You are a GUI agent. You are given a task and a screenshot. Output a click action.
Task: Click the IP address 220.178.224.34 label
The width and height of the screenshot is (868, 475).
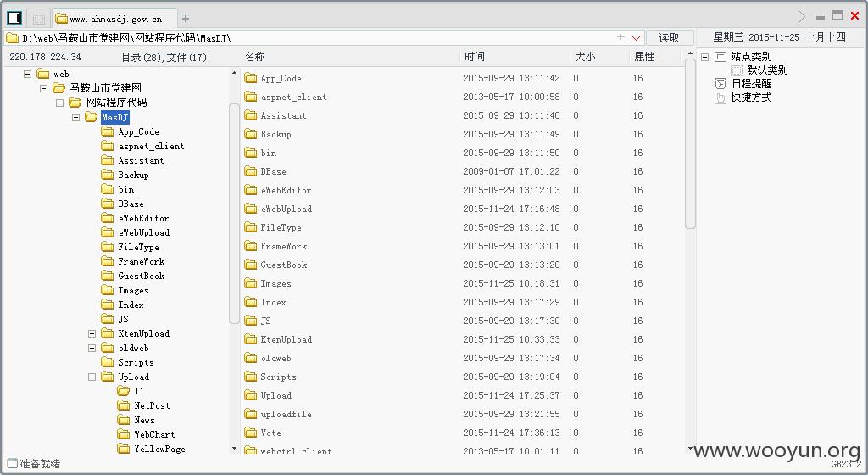tap(46, 57)
